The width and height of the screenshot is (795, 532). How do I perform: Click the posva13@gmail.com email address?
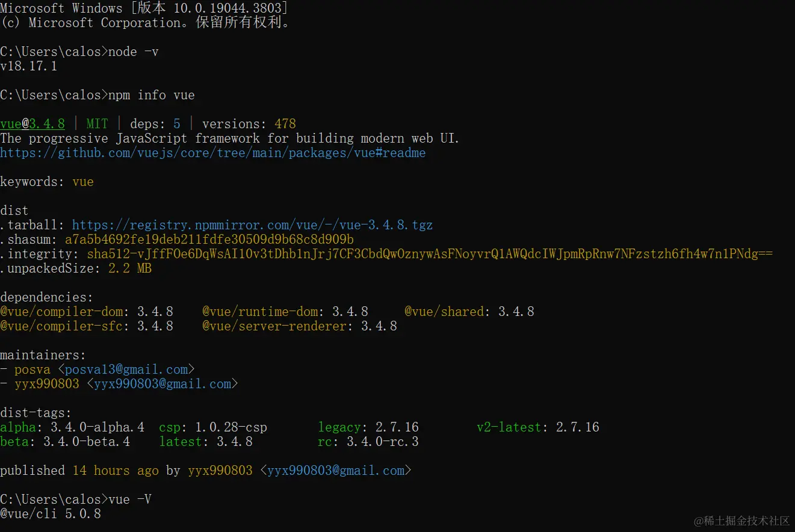click(x=126, y=370)
